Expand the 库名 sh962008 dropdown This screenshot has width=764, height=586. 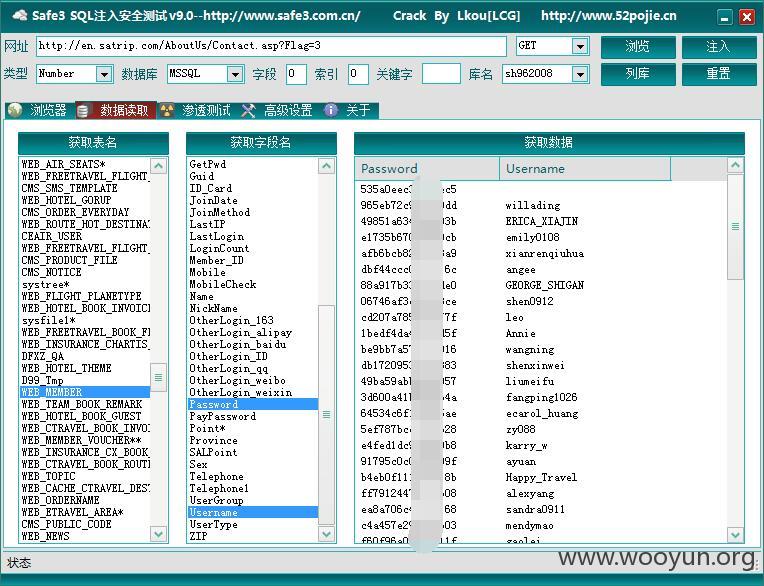point(580,74)
